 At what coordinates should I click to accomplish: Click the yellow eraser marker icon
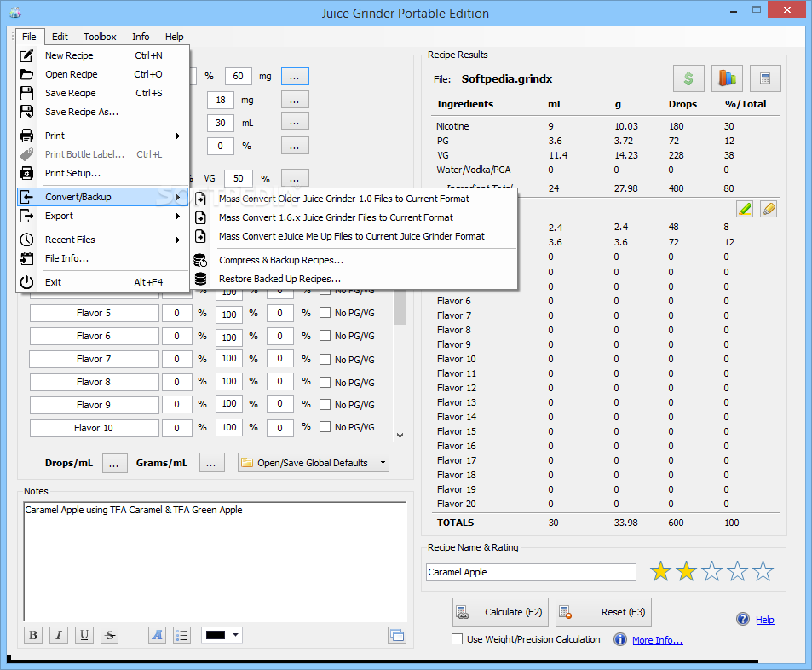click(x=769, y=209)
